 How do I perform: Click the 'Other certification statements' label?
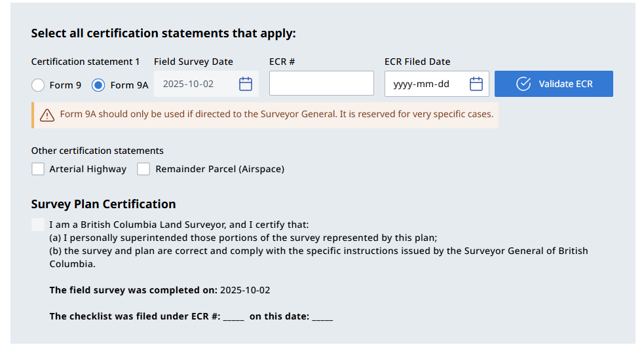[x=98, y=151]
